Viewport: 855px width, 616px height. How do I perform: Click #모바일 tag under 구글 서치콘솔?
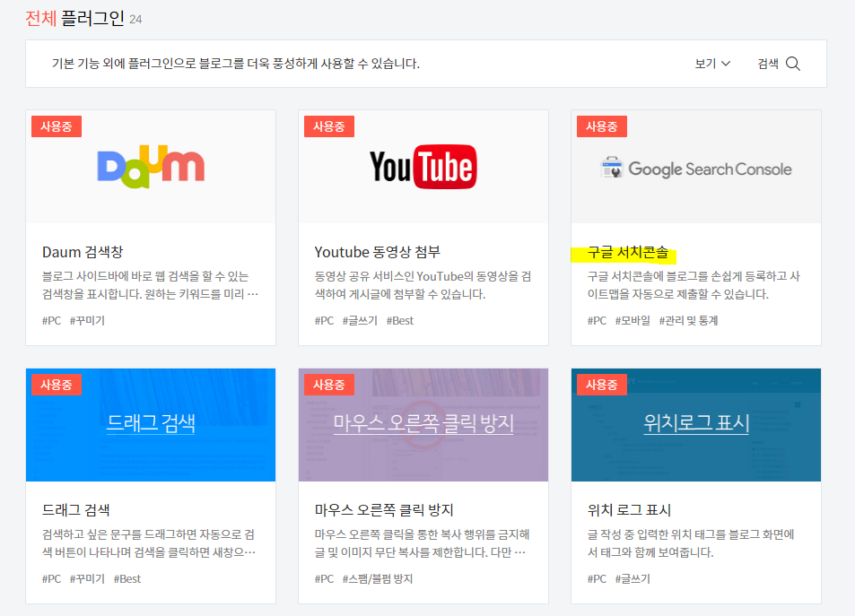click(633, 320)
